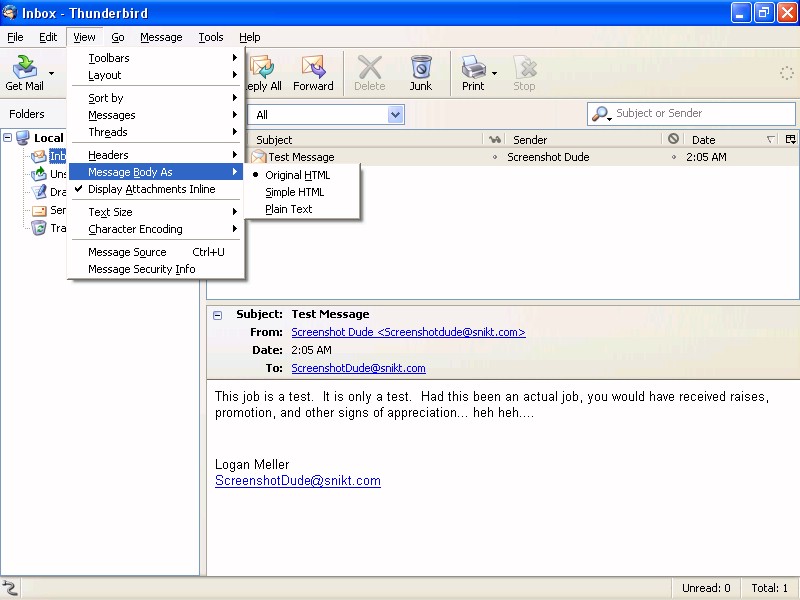Select Simple HTML message body option
This screenshot has width=800, height=600.
coord(302,192)
